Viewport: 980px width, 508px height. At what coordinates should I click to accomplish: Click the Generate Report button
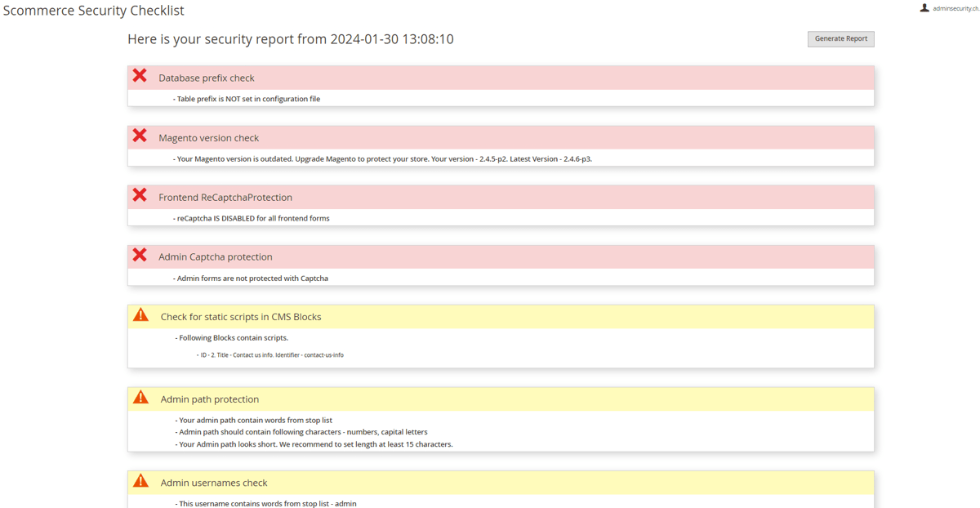[x=840, y=39]
